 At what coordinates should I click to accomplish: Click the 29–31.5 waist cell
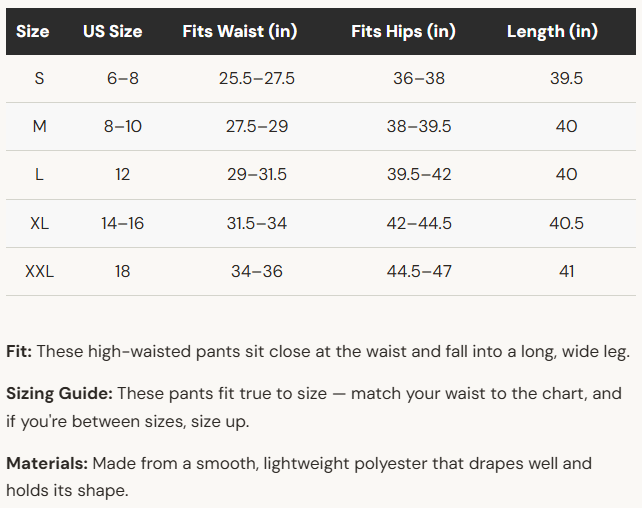tap(257, 174)
